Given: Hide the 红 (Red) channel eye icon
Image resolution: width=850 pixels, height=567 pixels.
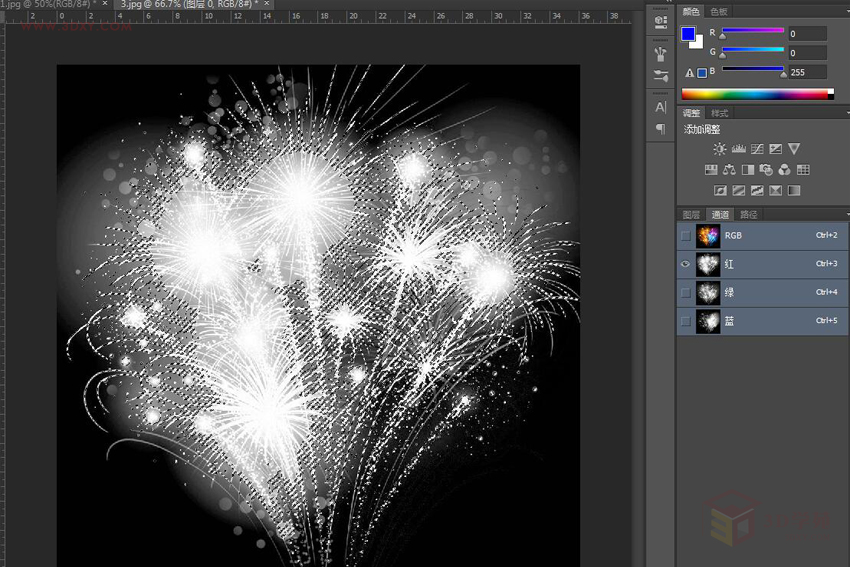Looking at the screenshot, I should 686,264.
